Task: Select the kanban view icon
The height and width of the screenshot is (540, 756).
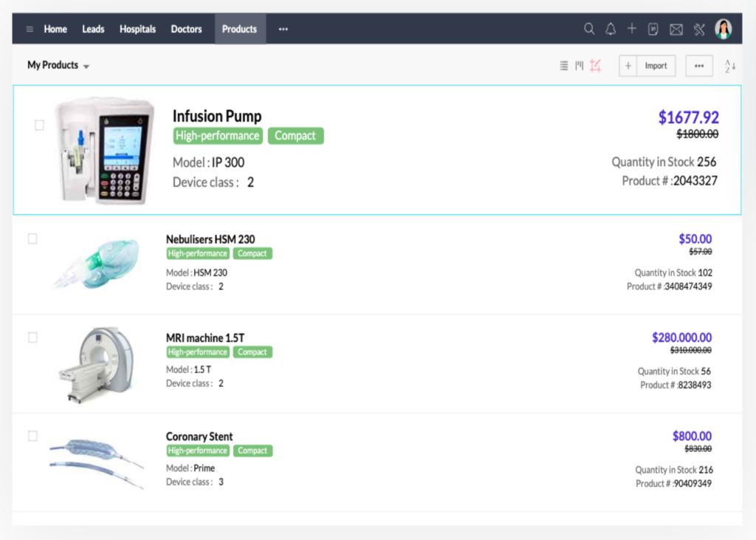Action: coord(578,65)
